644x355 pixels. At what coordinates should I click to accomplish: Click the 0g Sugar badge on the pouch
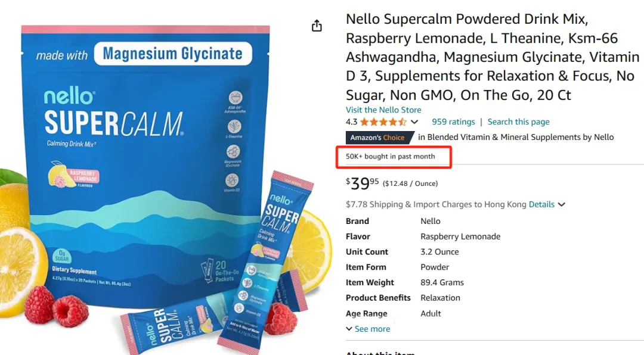61,256
